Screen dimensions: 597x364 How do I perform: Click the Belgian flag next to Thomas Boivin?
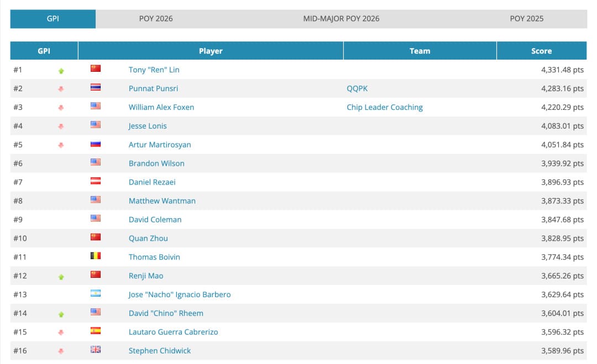96,256
